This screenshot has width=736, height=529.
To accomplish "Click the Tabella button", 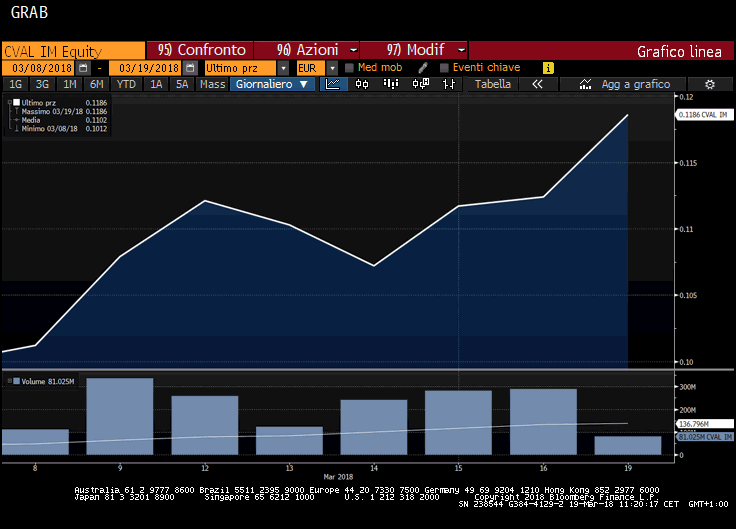I will pyautogui.click(x=492, y=85).
